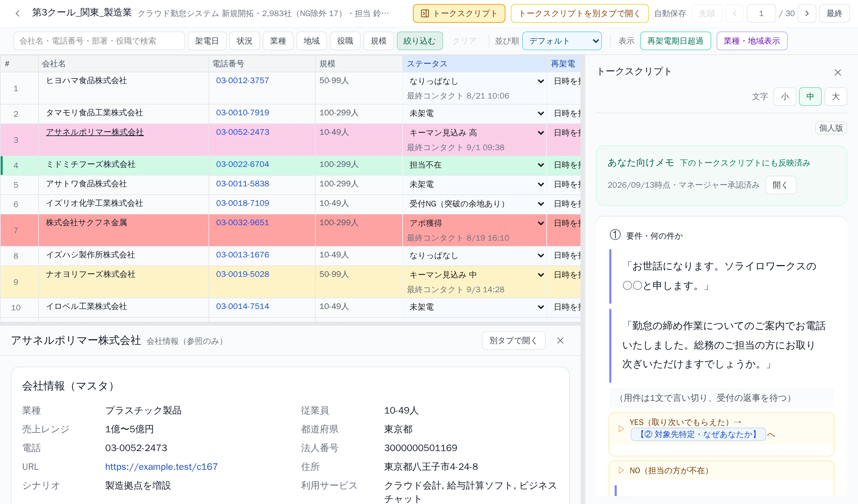Open the 状況 filter
Screen dimensions: 858x504
tap(244, 41)
